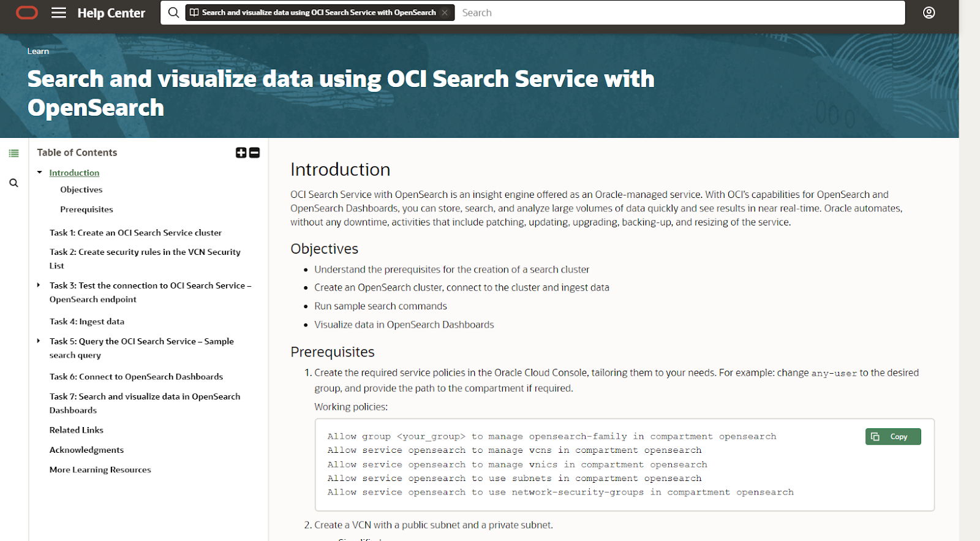
Task: Open the hamburger navigation menu
Action: (59, 12)
